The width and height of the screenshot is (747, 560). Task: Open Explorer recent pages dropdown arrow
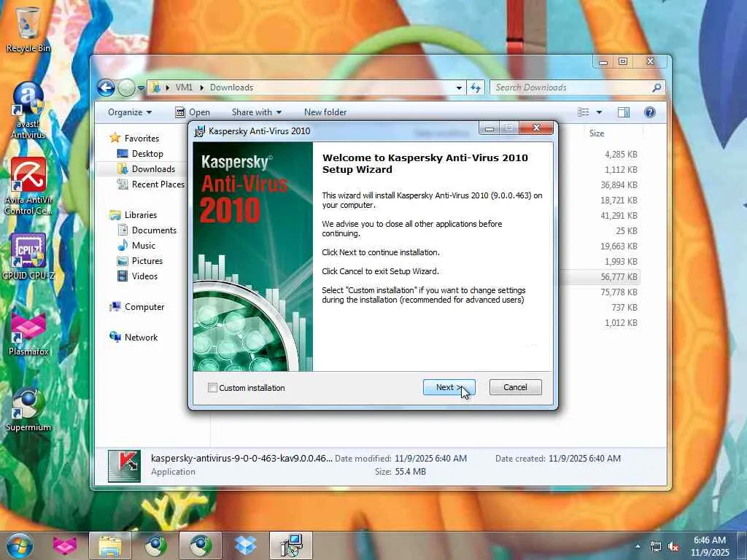pyautogui.click(x=141, y=88)
